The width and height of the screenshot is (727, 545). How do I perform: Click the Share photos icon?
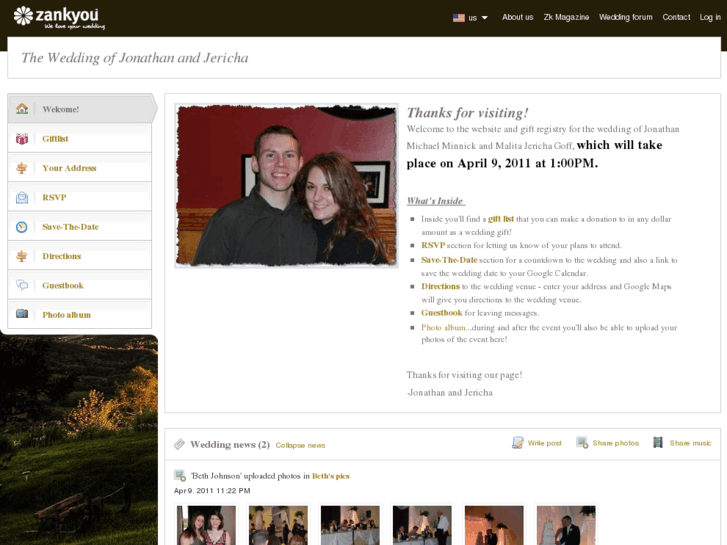coord(582,442)
